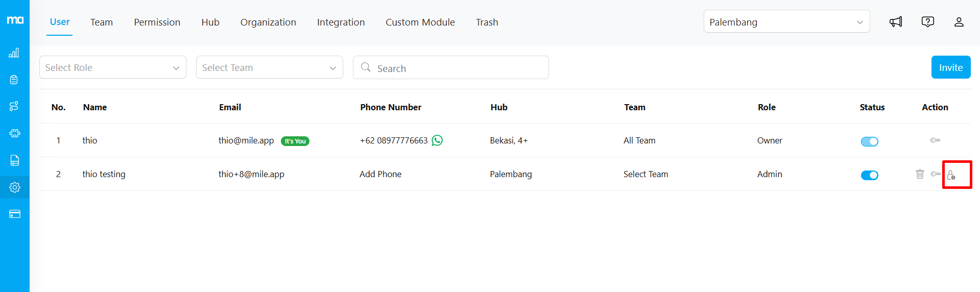Open the user profile icon
Image resolution: width=980 pixels, height=292 pixels.
point(959,22)
